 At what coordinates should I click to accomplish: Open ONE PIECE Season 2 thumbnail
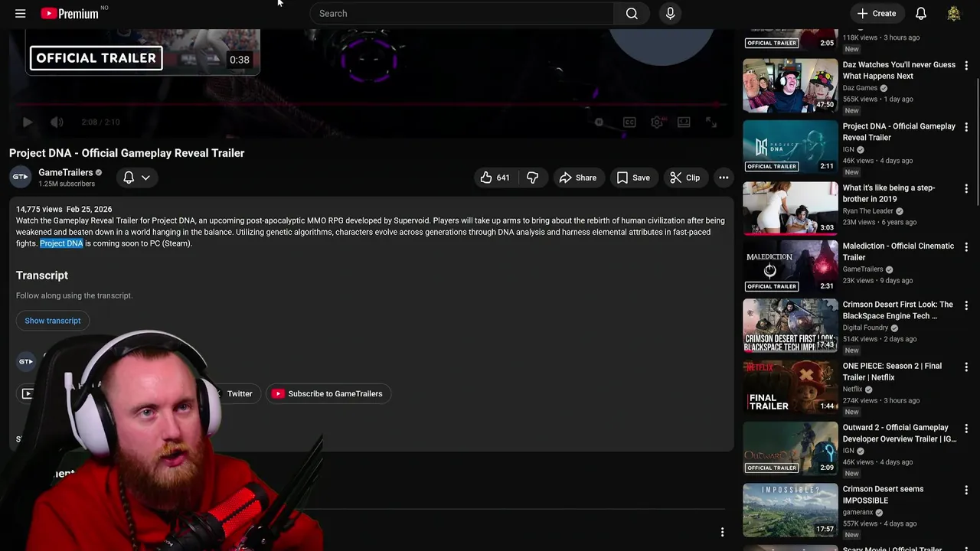790,386
